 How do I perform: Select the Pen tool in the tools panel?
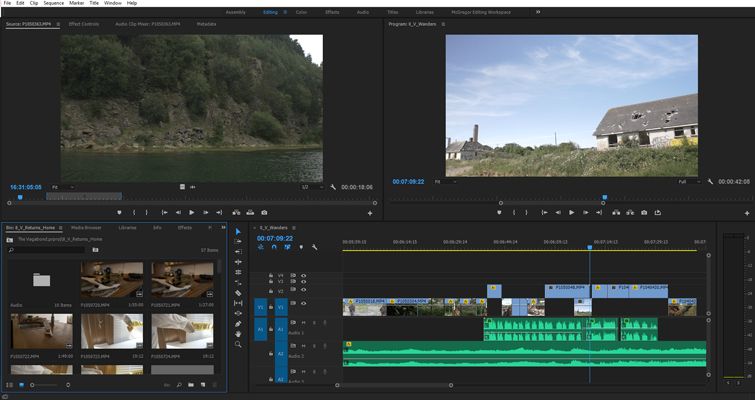[x=238, y=323]
